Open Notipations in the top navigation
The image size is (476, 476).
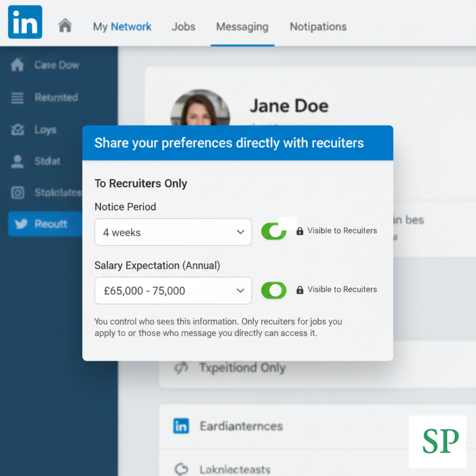[x=318, y=27]
